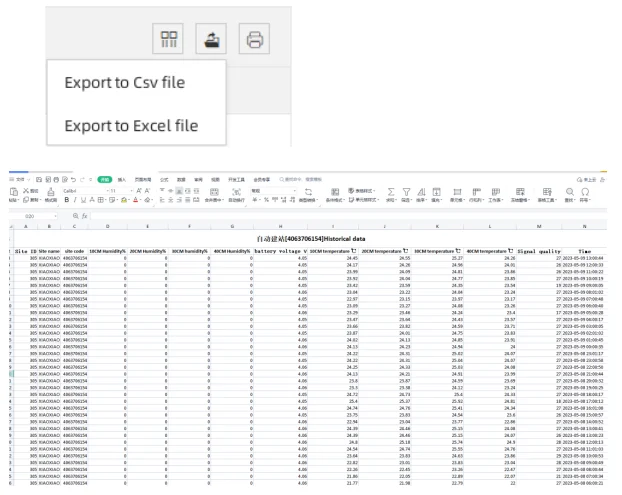The height and width of the screenshot is (495, 622).
Task: Decrease font size with smaller A icon
Action: [x=148, y=191]
